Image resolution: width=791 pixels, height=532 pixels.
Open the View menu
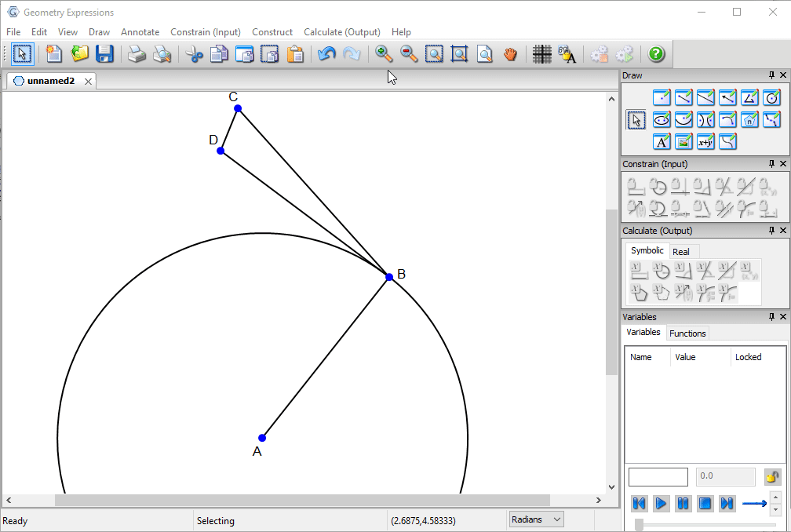click(67, 31)
